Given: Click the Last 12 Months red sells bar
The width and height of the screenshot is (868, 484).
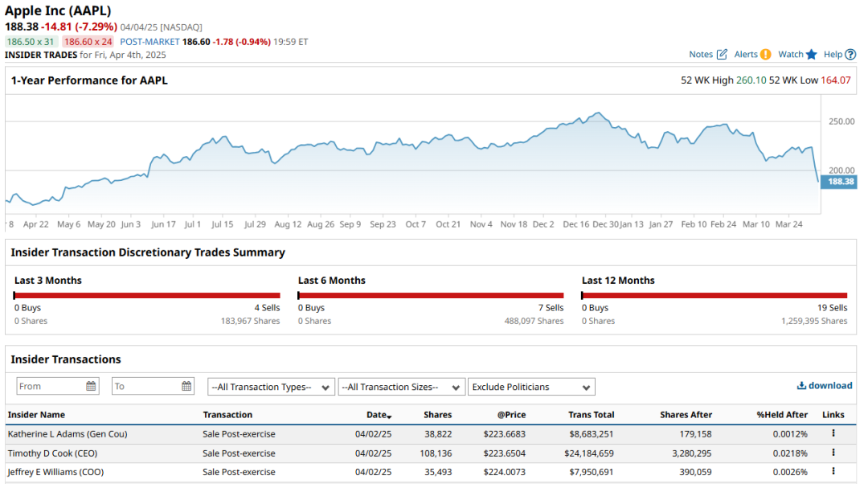Looking at the screenshot, I should pos(714,295).
